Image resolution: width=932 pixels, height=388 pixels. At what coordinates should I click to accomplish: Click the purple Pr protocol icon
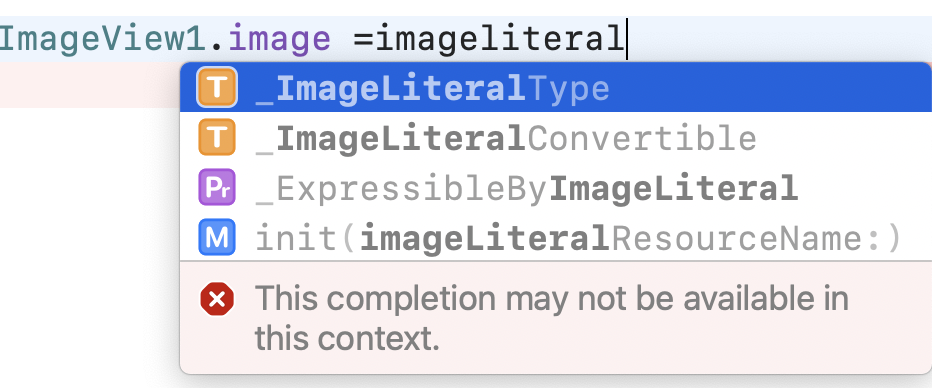217,187
